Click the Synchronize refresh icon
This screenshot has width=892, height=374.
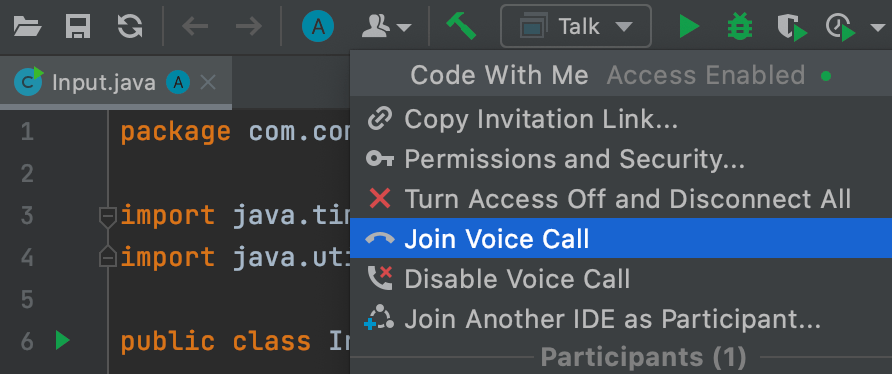click(130, 27)
